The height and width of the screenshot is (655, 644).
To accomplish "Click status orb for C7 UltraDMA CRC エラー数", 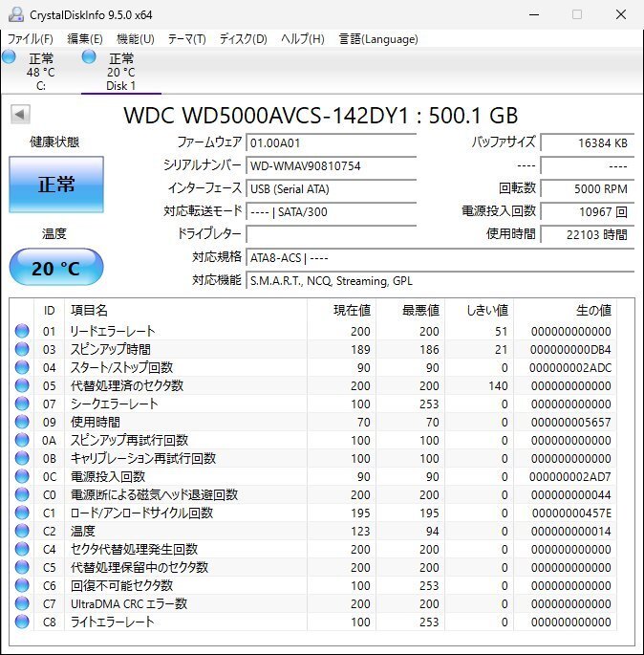I will pos(22,603).
